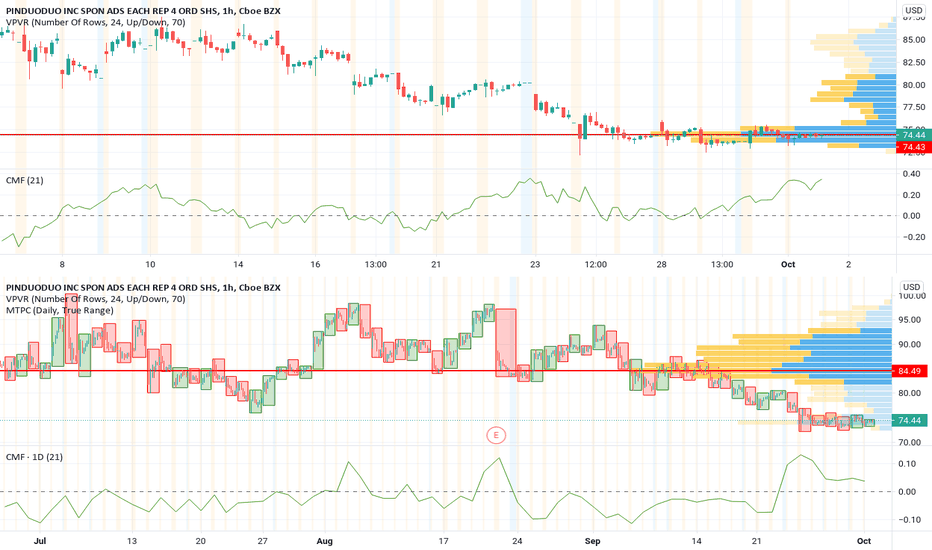The width and height of the screenshot is (932, 550).
Task: Select the lower chart's PINDUODUO symbol title
Action: click(x=143, y=287)
